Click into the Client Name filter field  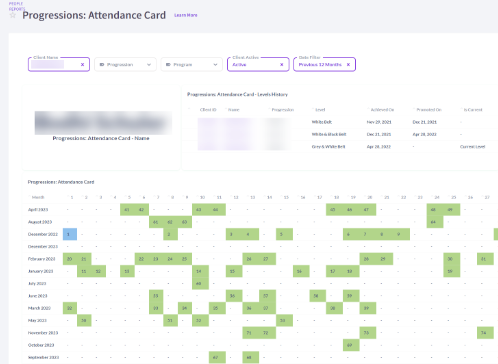coord(55,65)
